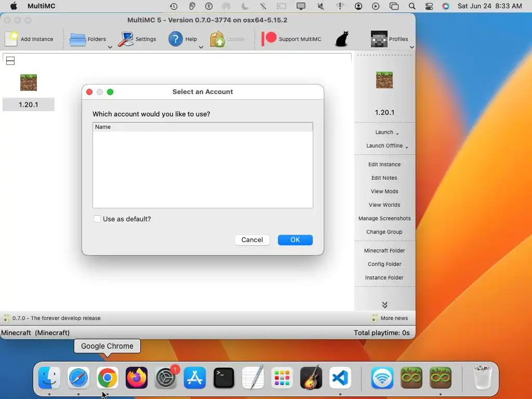The width and height of the screenshot is (532, 399).
Task: Expand the Launch Offline dropdown arrow
Action: tap(407, 147)
